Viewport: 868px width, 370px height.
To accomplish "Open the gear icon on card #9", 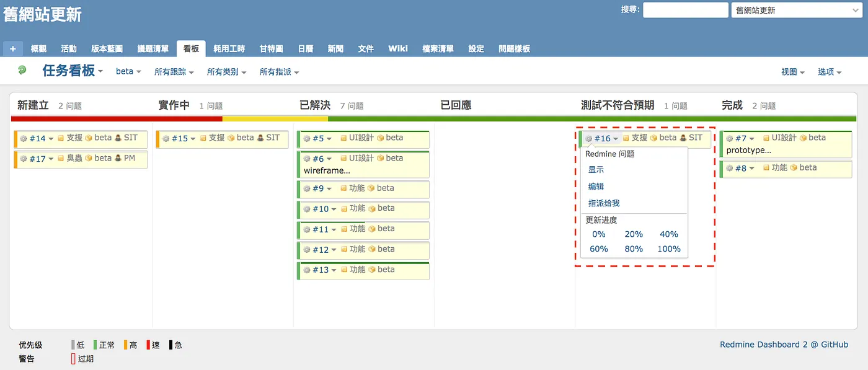I will pos(306,189).
